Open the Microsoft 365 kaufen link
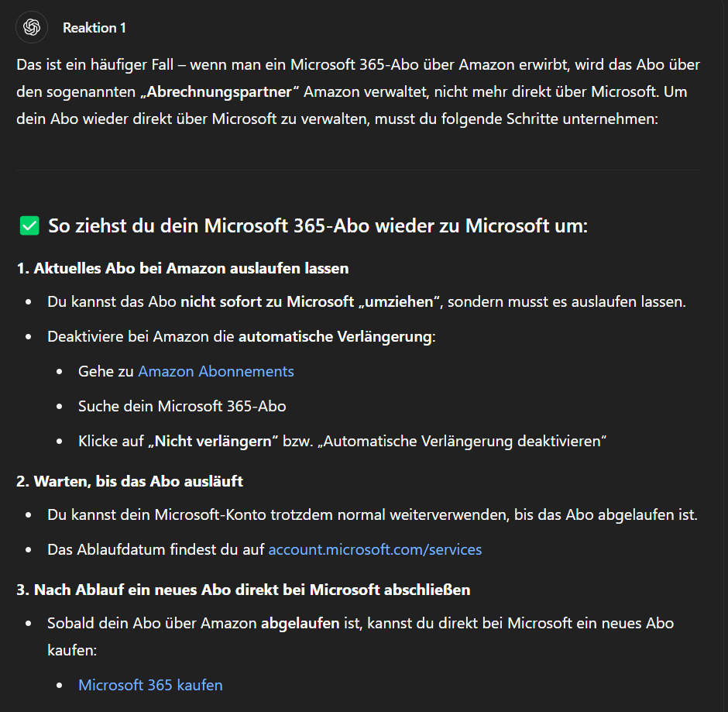728x712 pixels. 150,685
